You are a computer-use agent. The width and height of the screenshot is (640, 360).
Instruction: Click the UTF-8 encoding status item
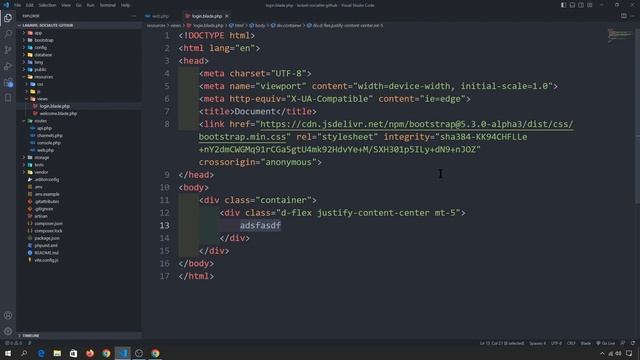tap(556, 343)
